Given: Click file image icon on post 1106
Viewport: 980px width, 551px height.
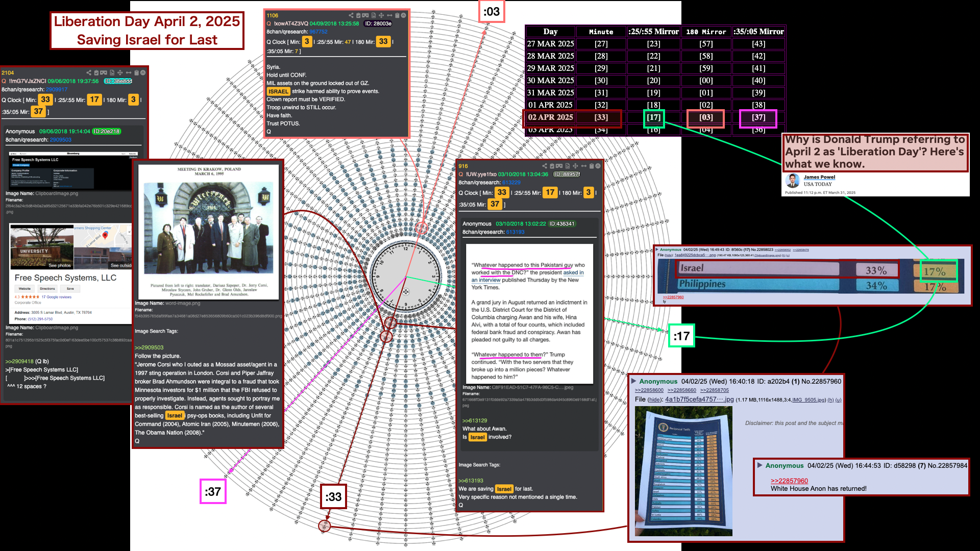Looking at the screenshot, I should pos(374,16).
